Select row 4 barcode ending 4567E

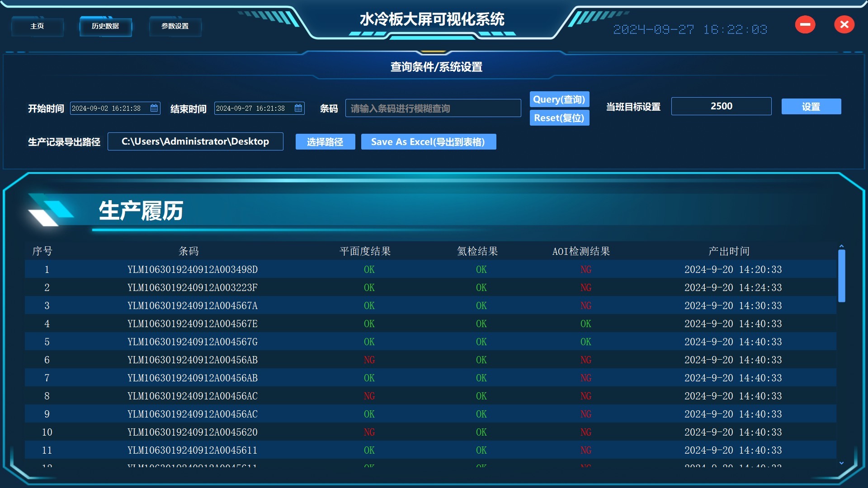tap(192, 324)
